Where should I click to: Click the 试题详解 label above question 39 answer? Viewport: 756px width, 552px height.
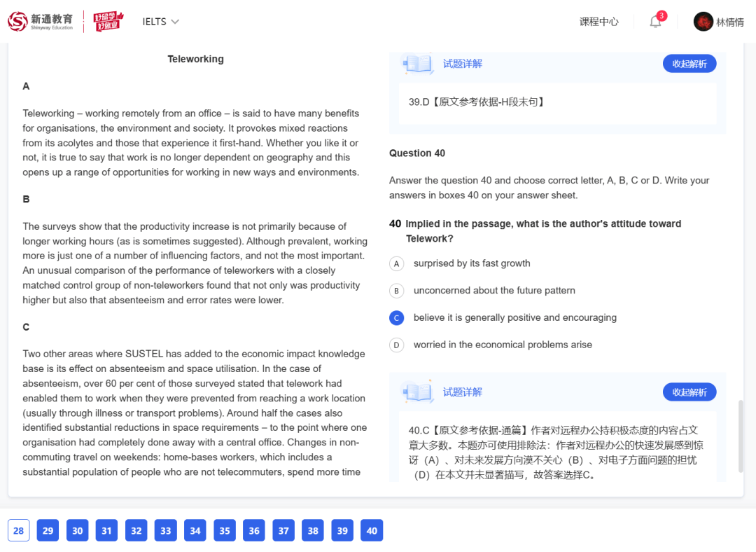click(463, 64)
